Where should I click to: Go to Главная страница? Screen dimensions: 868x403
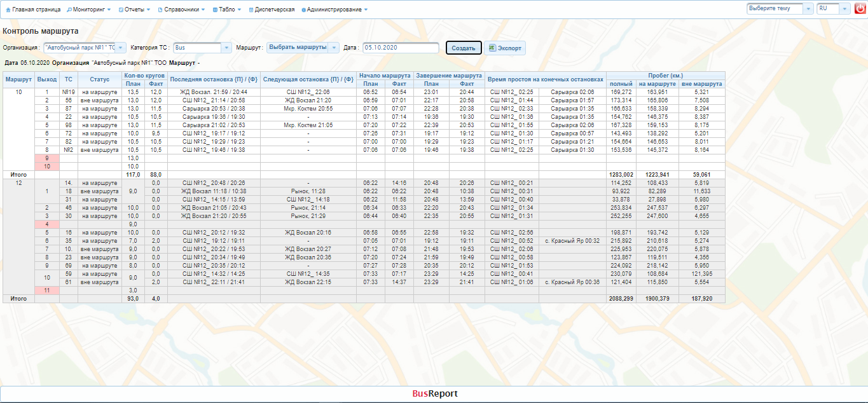click(x=33, y=10)
